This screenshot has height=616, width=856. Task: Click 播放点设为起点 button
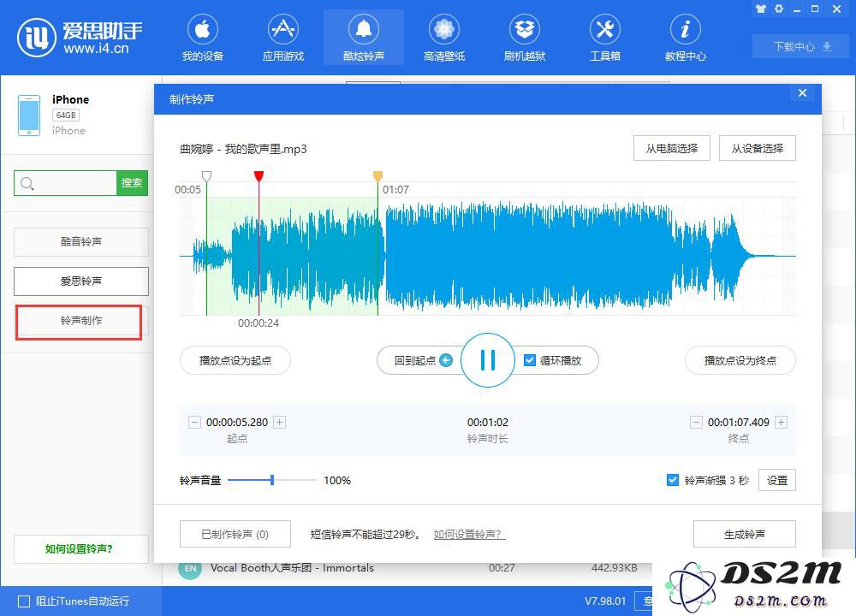(235, 361)
